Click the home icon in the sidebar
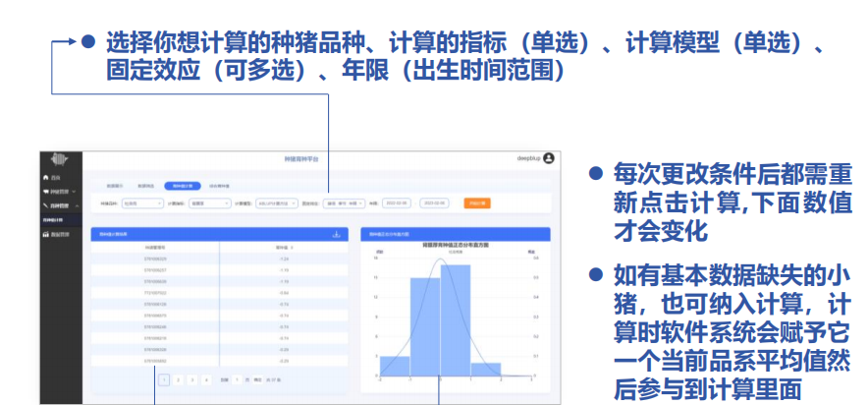Viewport: 868px width, 405px height. (x=44, y=177)
